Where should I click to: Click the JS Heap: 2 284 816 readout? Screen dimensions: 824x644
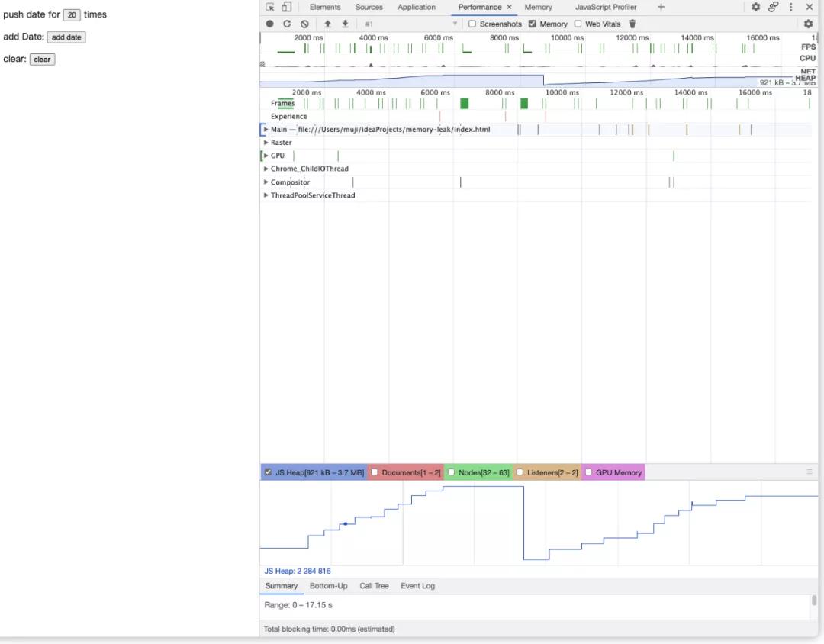[298, 571]
